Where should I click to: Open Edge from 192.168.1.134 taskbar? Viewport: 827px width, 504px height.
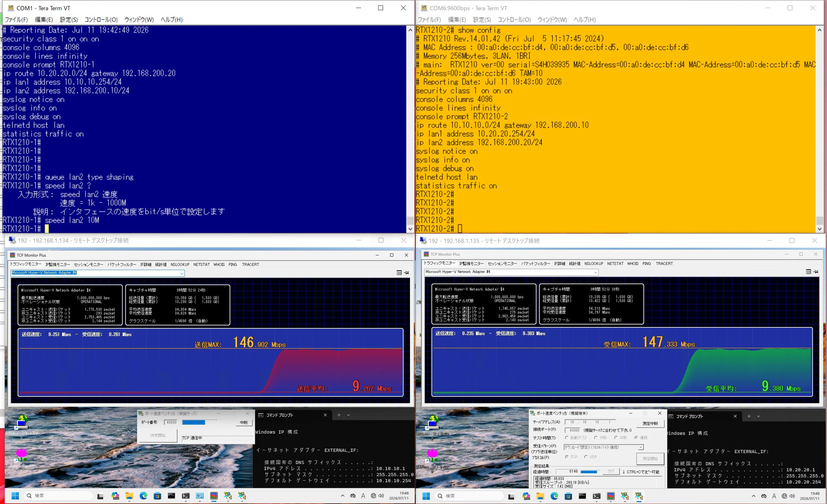(x=143, y=496)
